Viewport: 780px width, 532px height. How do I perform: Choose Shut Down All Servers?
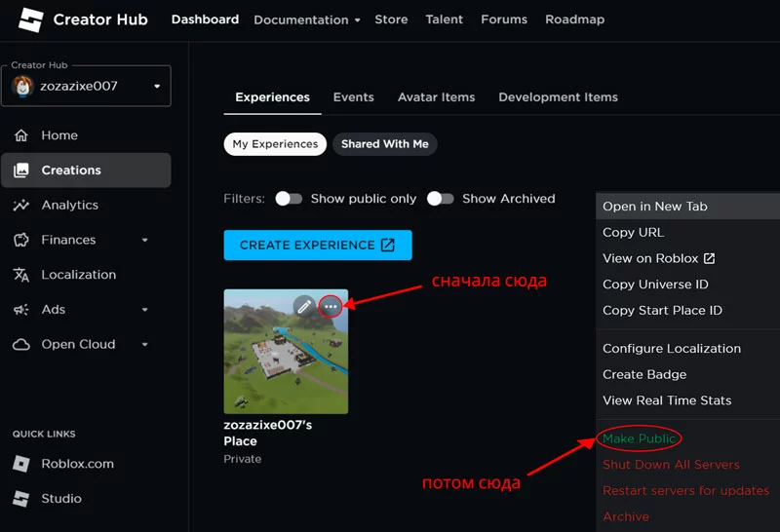pyautogui.click(x=687, y=465)
